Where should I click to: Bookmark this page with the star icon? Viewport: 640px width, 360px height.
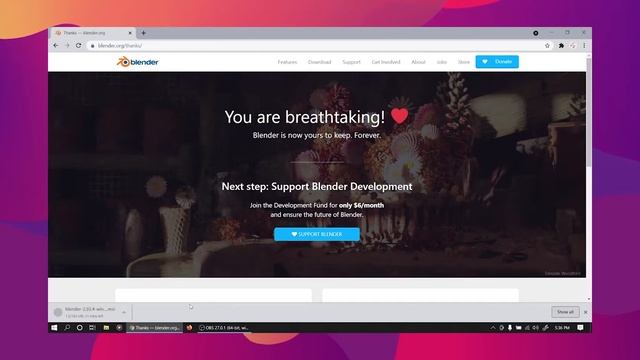(547, 46)
